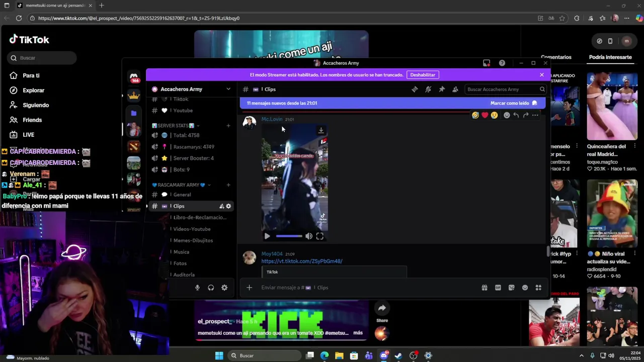Forward the Mc.Lovin message
The width and height of the screenshot is (644, 362).
point(526,115)
